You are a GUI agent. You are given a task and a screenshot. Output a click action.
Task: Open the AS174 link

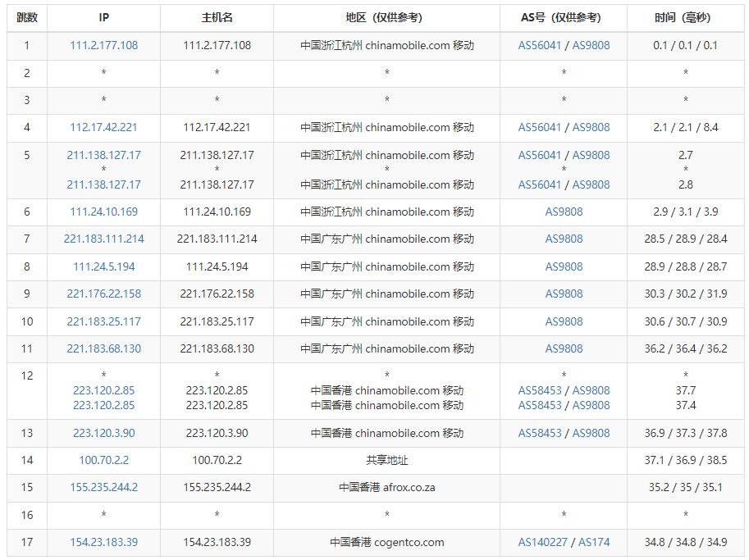click(x=594, y=542)
